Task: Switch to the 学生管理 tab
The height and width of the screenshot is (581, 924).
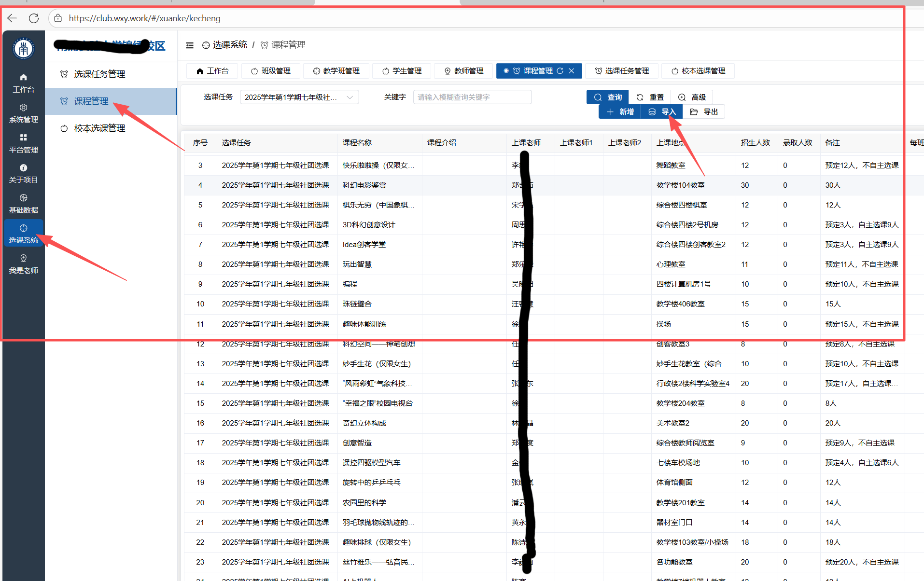Action: 402,71
